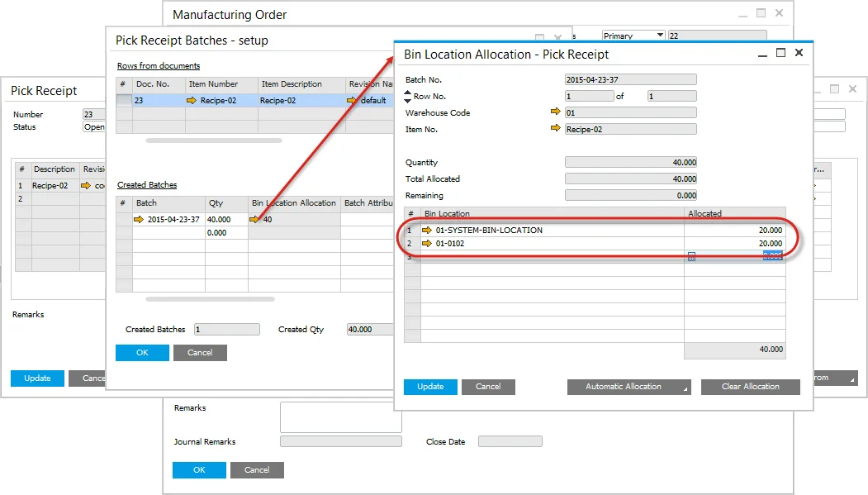The height and width of the screenshot is (495, 868).
Task: Click the Row No. up arrow
Action: 407,93
